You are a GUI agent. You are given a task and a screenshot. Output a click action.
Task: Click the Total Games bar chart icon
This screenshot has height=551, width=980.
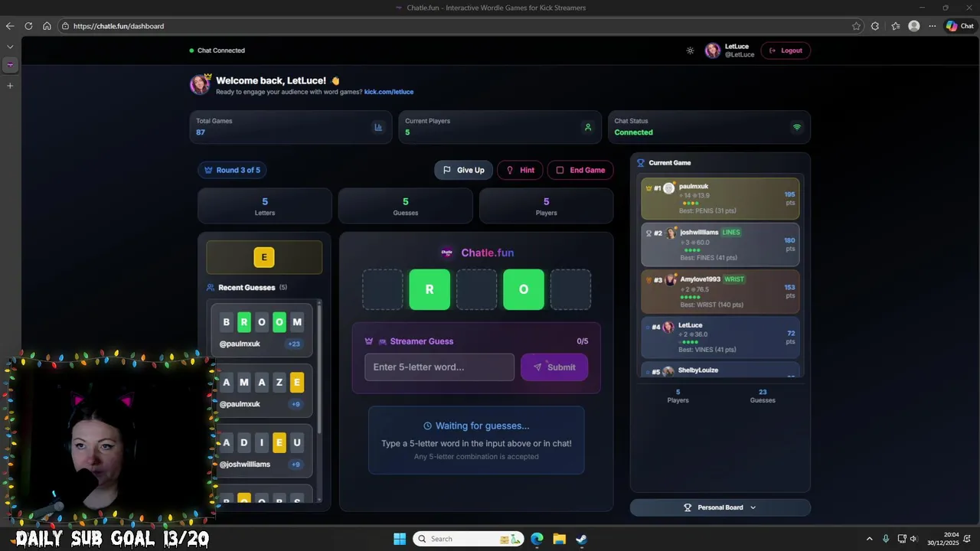[378, 127]
